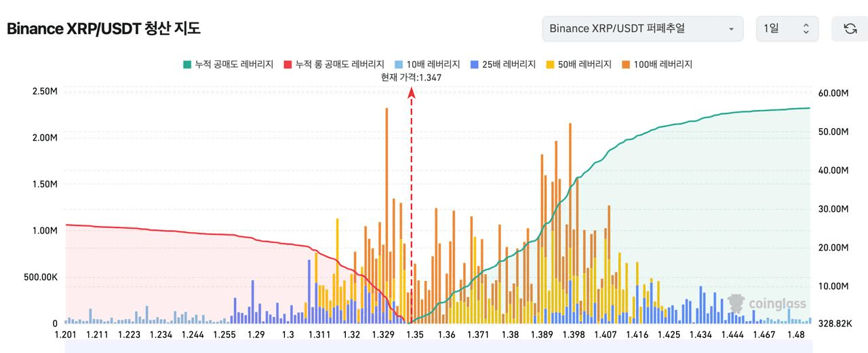Click the 500.00K left axis label
This screenshot has width=868, height=353.
point(41,278)
